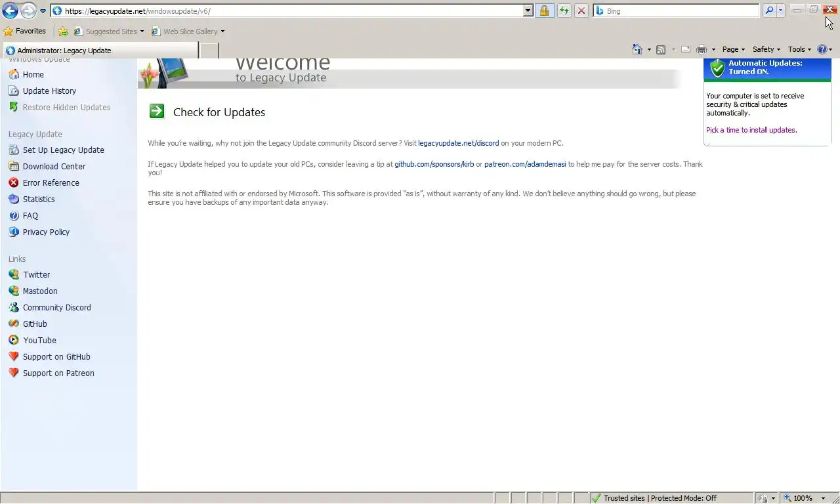
Task: Stop loading with the red X
Action: (x=581, y=10)
